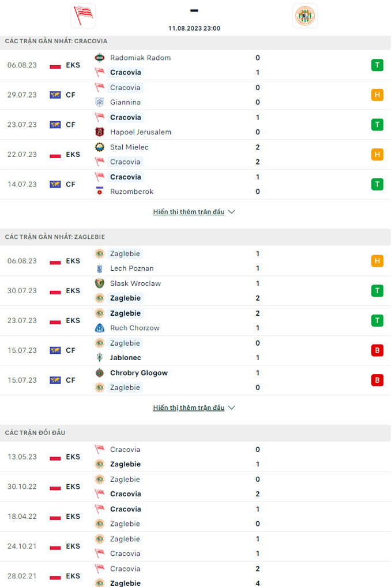Click the Hiển thị thêm trận đấu link

189,211
